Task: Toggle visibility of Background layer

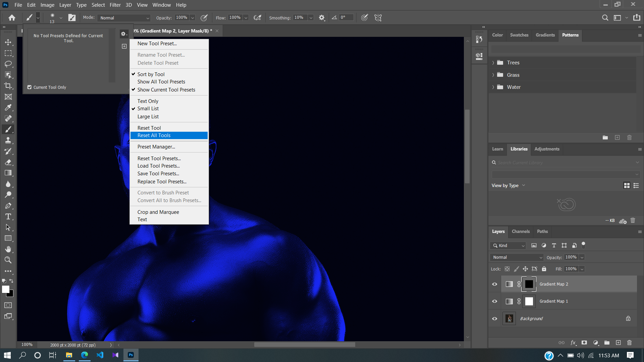Action: [494, 318]
